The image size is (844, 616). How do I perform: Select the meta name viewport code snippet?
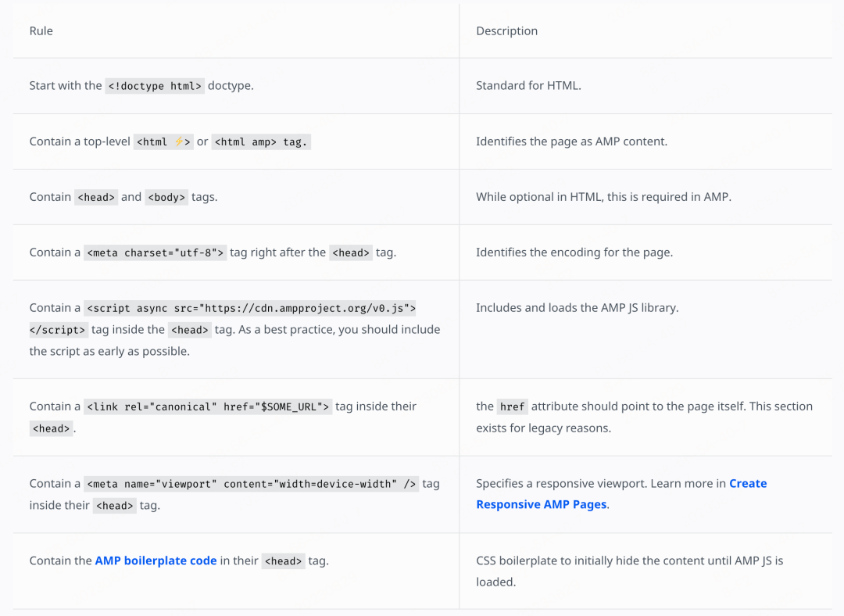[252, 484]
